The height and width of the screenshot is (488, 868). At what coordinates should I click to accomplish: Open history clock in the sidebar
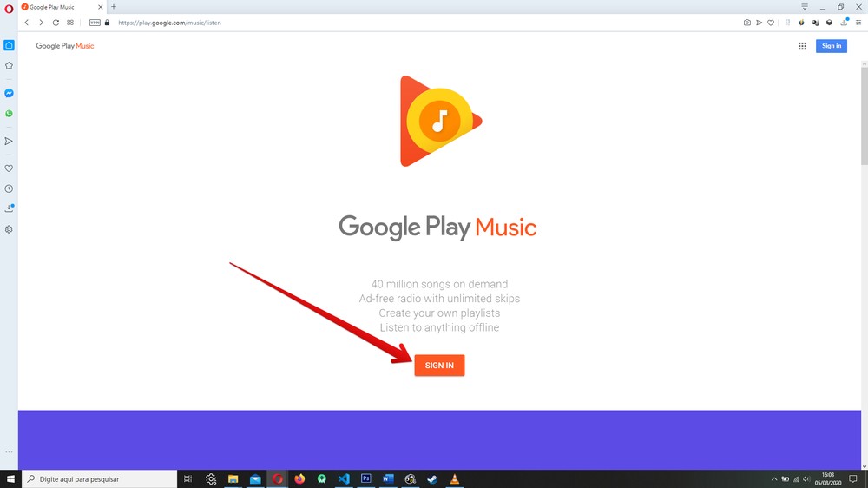tap(9, 189)
